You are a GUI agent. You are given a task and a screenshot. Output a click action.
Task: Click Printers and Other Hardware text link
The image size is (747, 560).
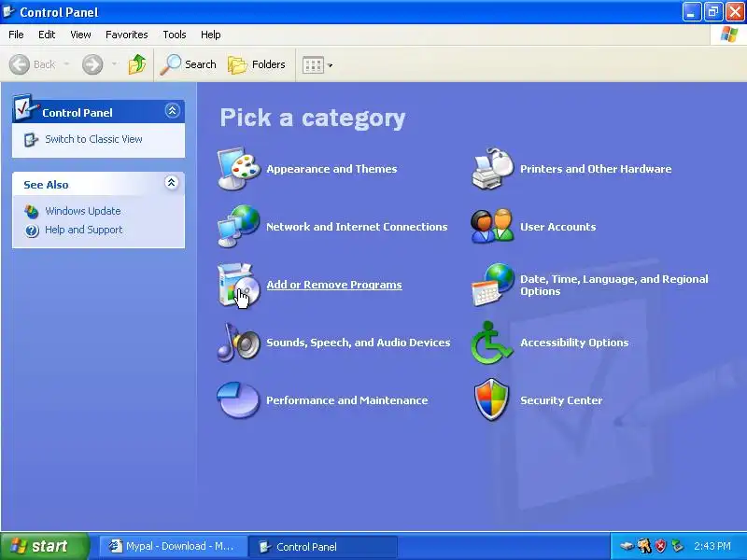pos(596,169)
